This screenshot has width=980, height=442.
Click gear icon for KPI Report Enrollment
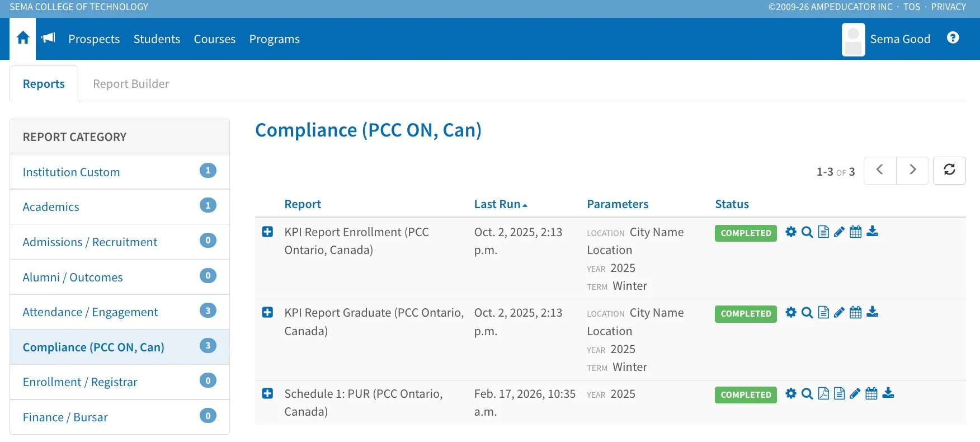click(x=790, y=232)
